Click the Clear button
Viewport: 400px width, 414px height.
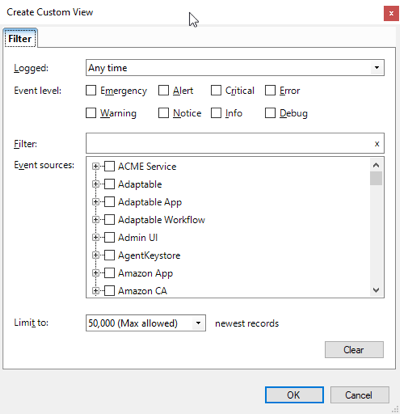point(354,350)
